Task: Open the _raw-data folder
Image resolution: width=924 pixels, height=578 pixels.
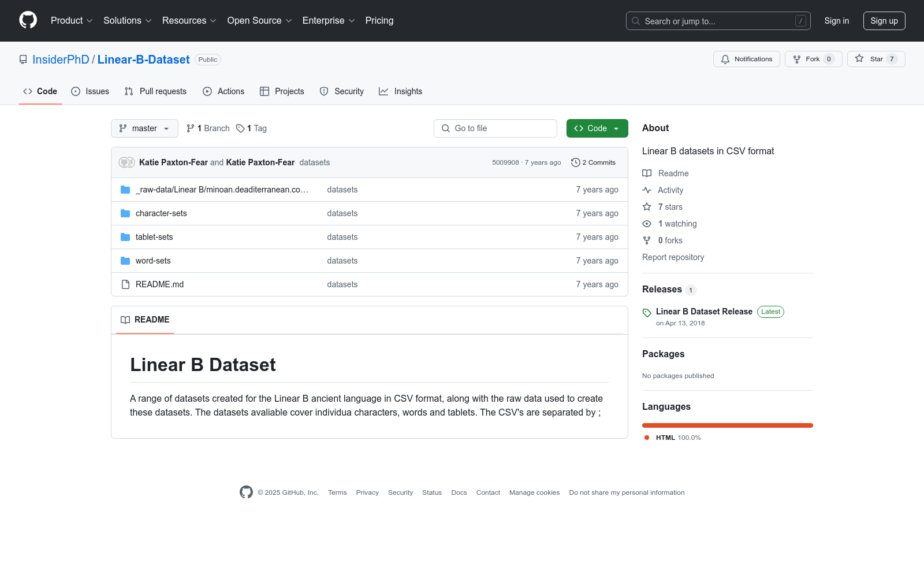Action: [222, 190]
